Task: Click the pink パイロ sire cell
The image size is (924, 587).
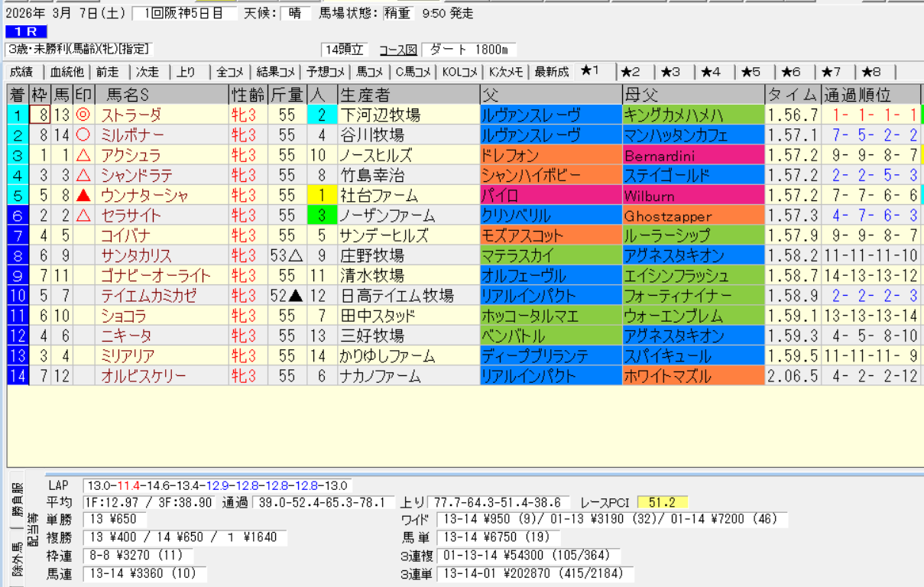Action: 550,196
